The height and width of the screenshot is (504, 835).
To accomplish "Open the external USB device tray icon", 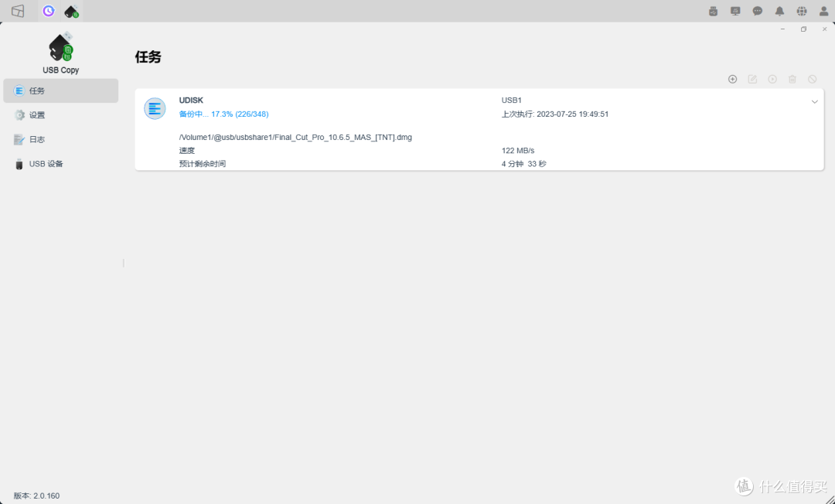I will pyautogui.click(x=714, y=11).
